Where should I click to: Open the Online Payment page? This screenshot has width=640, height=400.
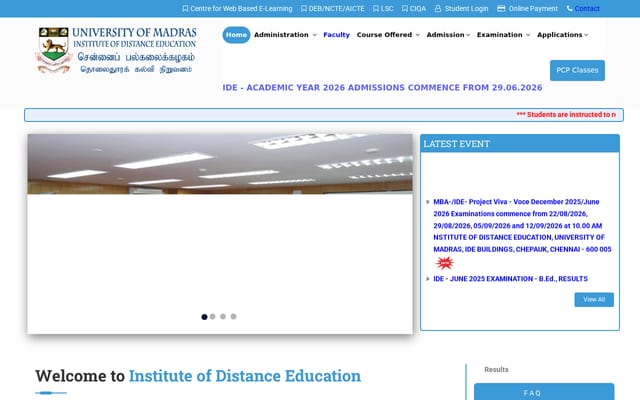coord(533,9)
